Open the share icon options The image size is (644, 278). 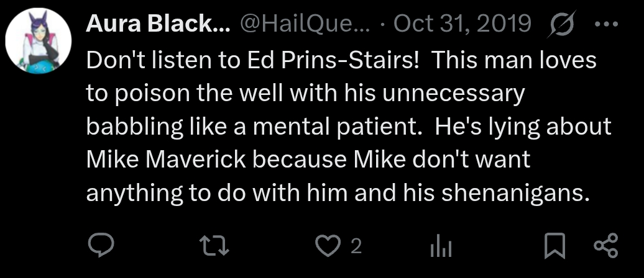tap(606, 246)
